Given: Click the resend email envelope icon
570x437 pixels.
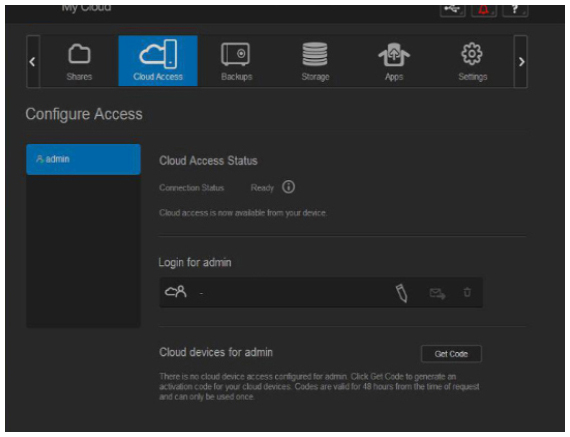Looking at the screenshot, I should coord(437,293).
